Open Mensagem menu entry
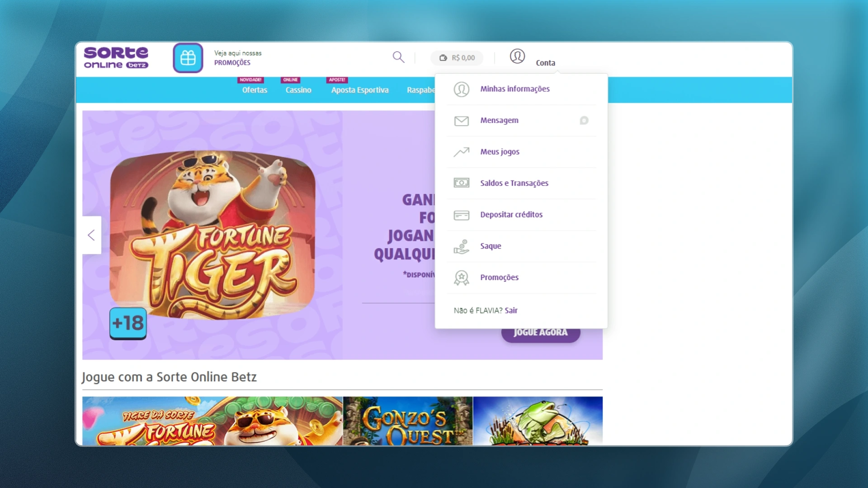This screenshot has width=868, height=488. (x=521, y=121)
